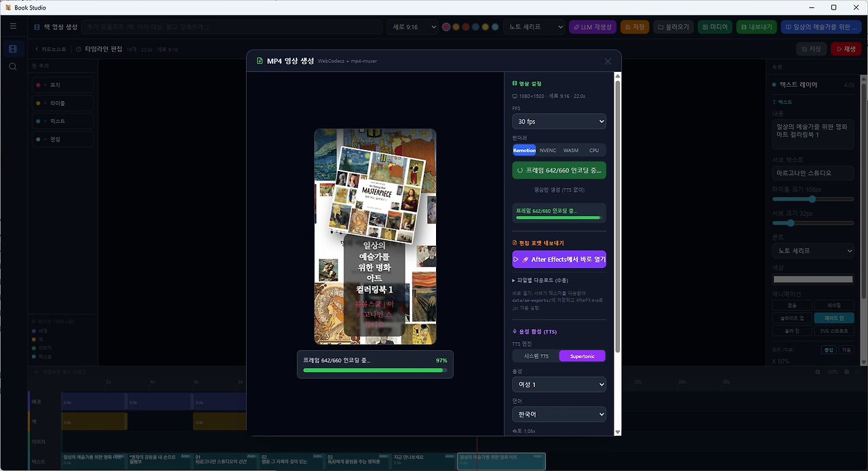
Task: Add a 타이틀 scene from the list
Action: click(x=63, y=103)
